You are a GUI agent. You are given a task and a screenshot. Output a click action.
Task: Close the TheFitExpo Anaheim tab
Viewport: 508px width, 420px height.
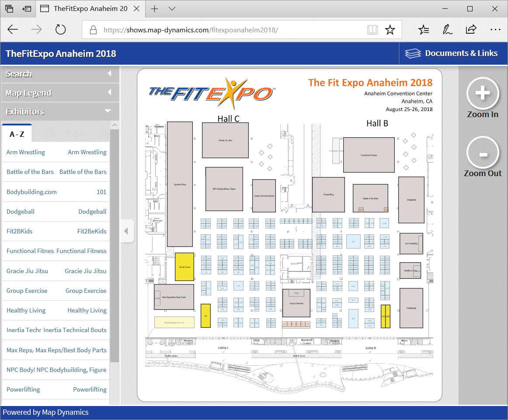pyautogui.click(x=137, y=9)
